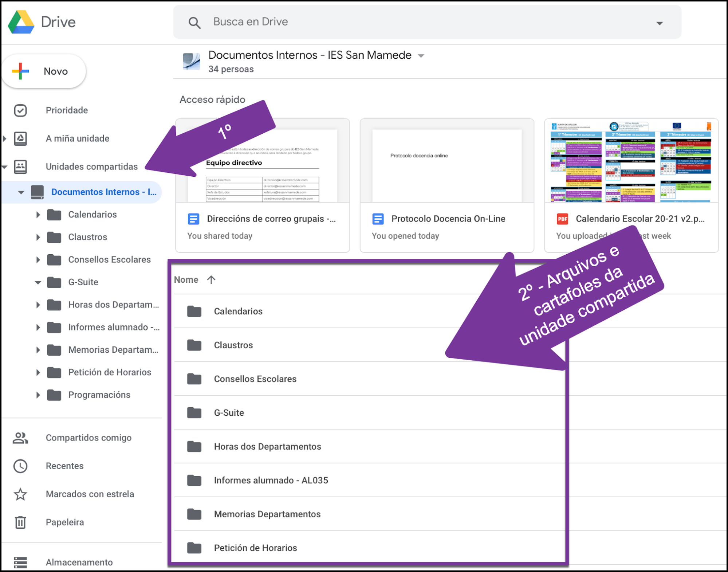The image size is (728, 572).
Task: Click the Recentes clock icon
Action: pyautogui.click(x=20, y=466)
